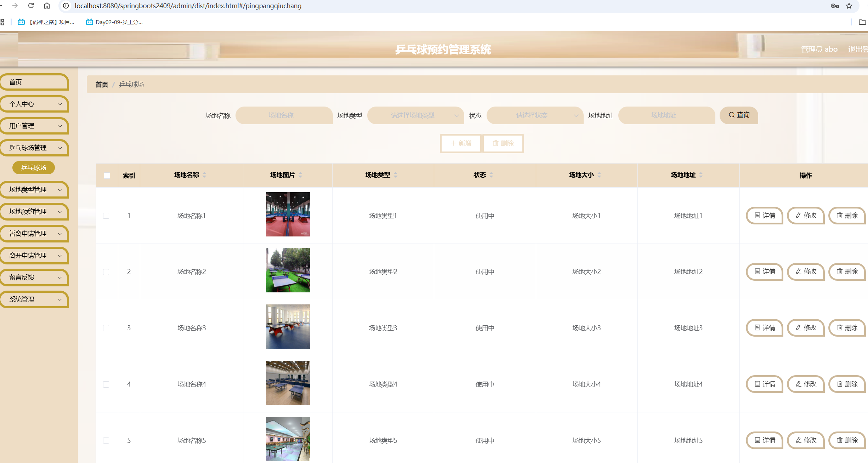This screenshot has height=463, width=868.
Task: Select the row 4 checkbox
Action: (106, 384)
